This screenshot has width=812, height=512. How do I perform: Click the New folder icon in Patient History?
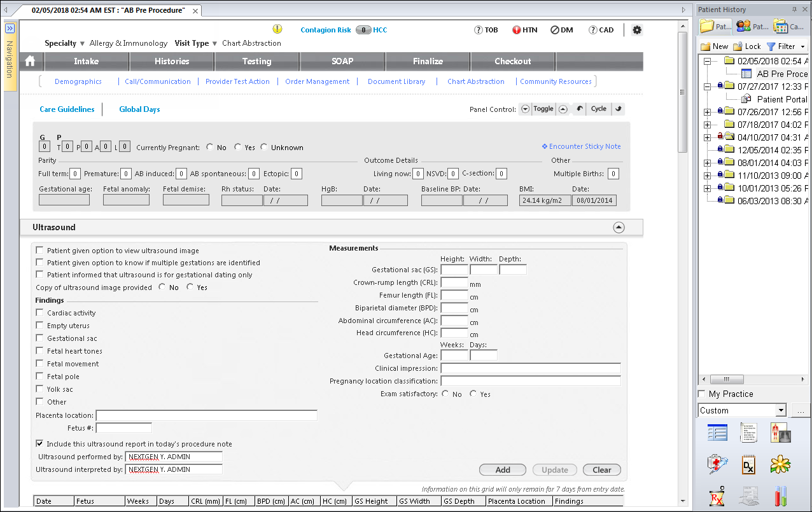pyautogui.click(x=706, y=46)
